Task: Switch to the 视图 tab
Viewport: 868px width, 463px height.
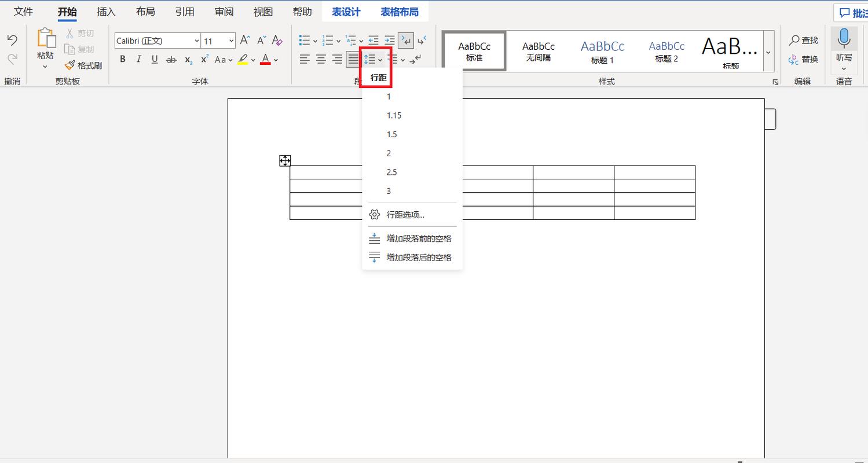Action: 263,12
